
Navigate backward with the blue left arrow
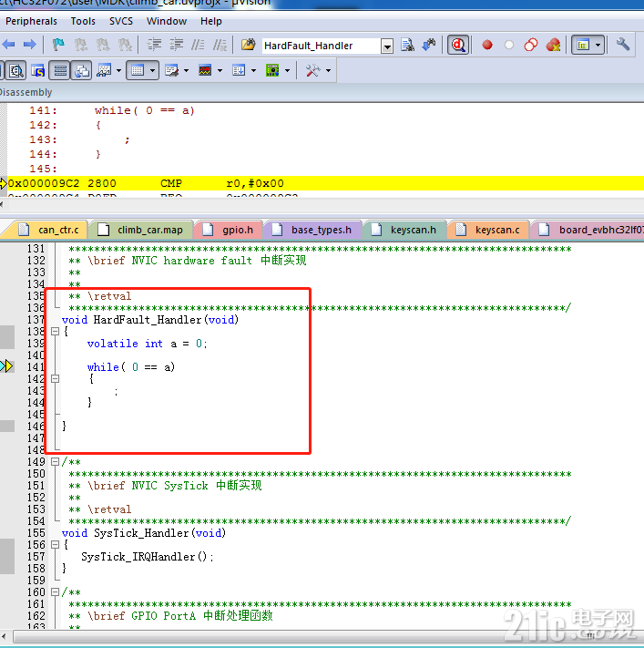point(8,45)
